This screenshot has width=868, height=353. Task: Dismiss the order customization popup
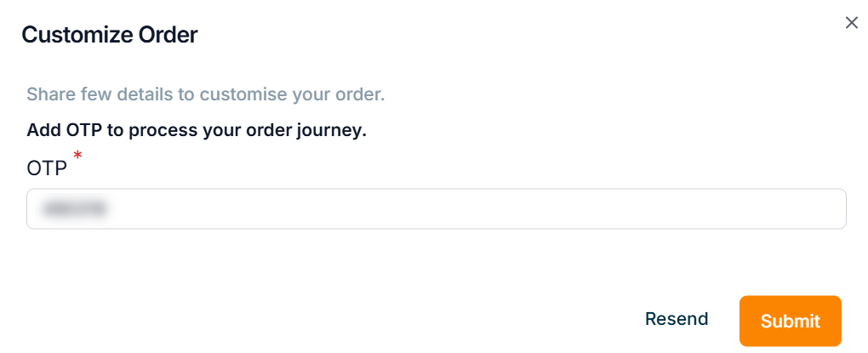click(851, 23)
